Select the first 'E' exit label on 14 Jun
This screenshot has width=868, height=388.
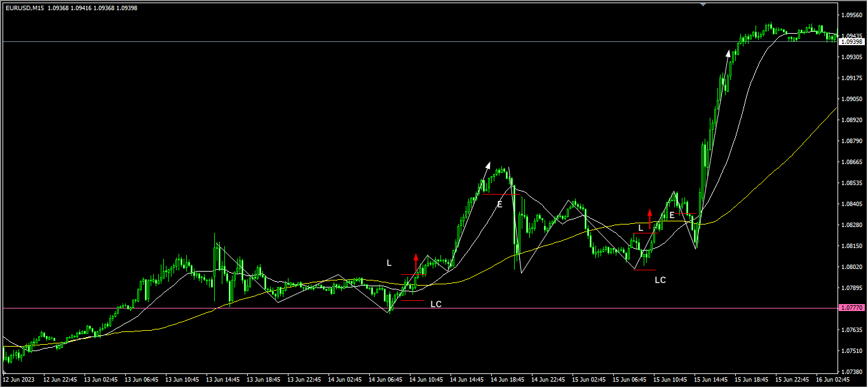click(x=499, y=204)
